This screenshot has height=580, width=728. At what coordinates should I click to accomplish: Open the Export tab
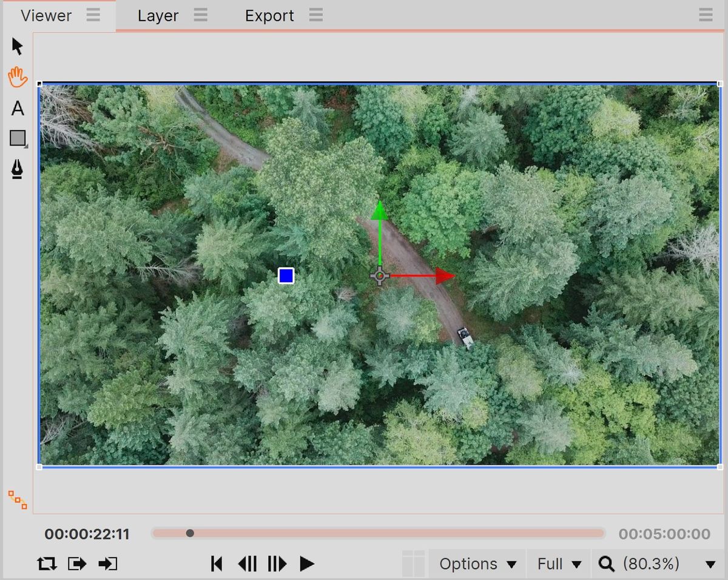[x=269, y=15]
